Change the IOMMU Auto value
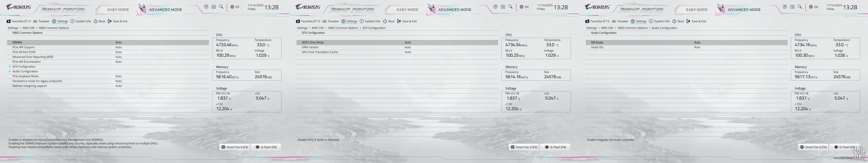The image size is (868, 163). pyautogui.click(x=119, y=43)
